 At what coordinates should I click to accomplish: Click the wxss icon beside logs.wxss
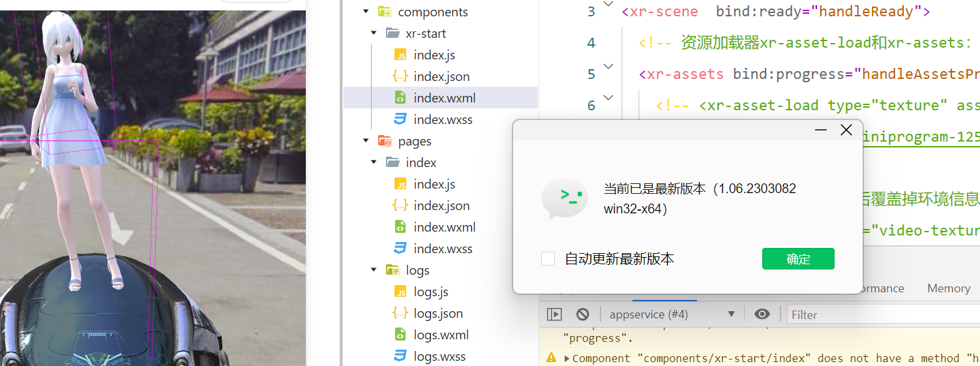400,356
